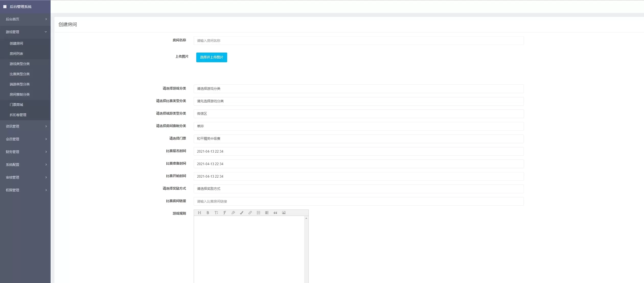Open the 请选择门票 dropdown showing 和平精英中级赛
The height and width of the screenshot is (283, 644).
[x=359, y=139]
